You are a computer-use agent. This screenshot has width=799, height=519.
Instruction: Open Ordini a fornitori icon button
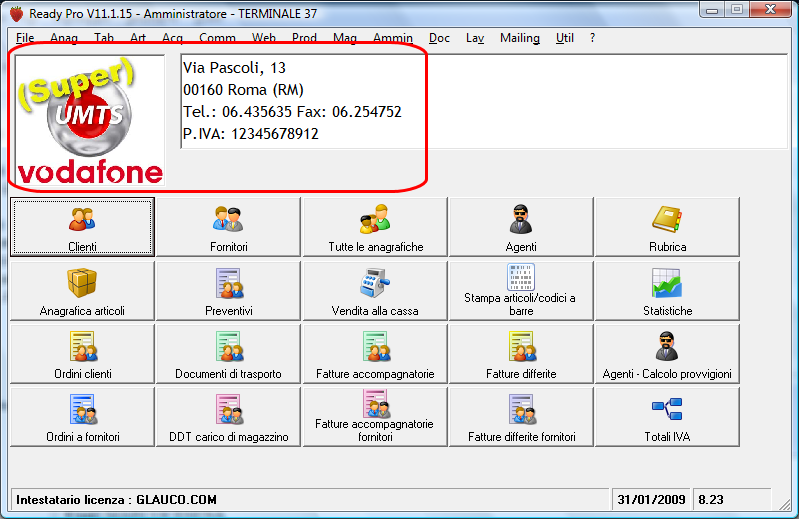(x=82, y=417)
